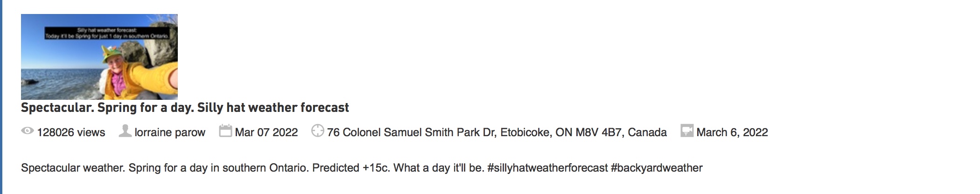
Task: Select the Mar 07 2022 upload date
Action: [266, 132]
